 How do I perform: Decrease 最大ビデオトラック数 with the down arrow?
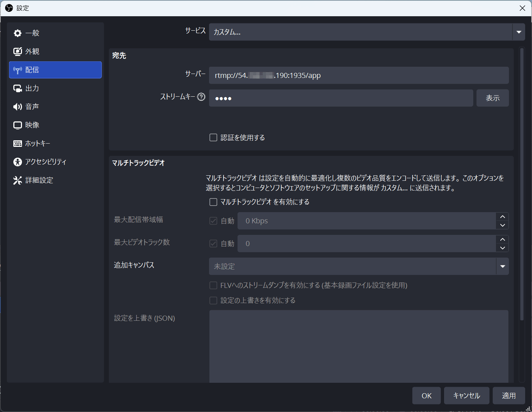[x=502, y=248]
